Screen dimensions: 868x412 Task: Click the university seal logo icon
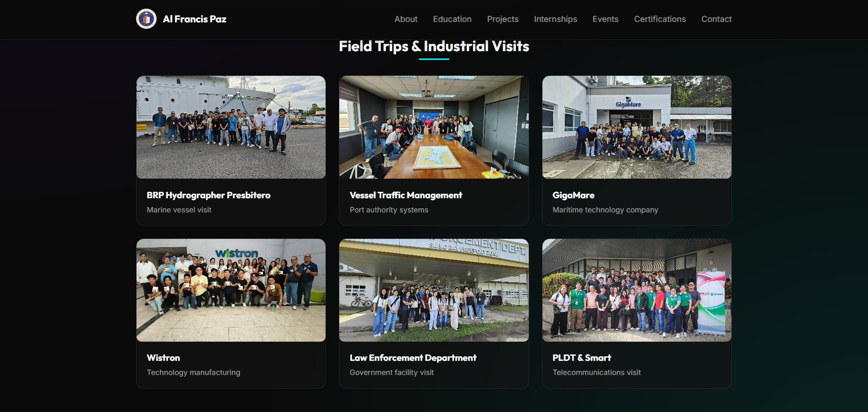click(x=146, y=19)
